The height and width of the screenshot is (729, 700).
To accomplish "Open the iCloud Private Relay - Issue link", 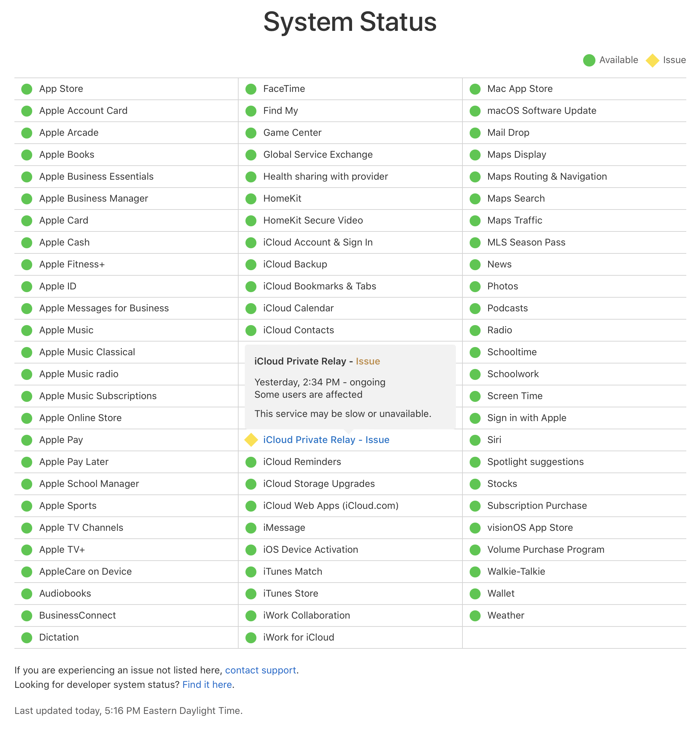I will tap(326, 440).
